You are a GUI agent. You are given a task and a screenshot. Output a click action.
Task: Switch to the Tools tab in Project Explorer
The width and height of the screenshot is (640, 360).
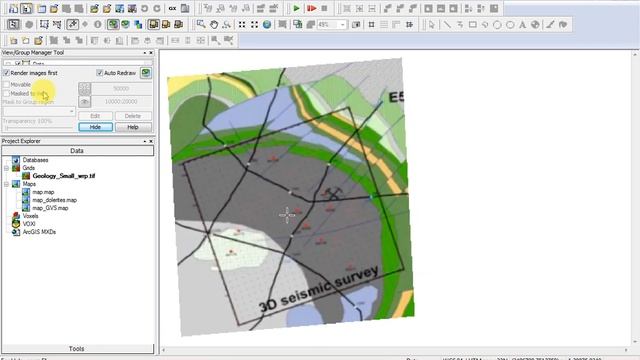pyautogui.click(x=77, y=349)
